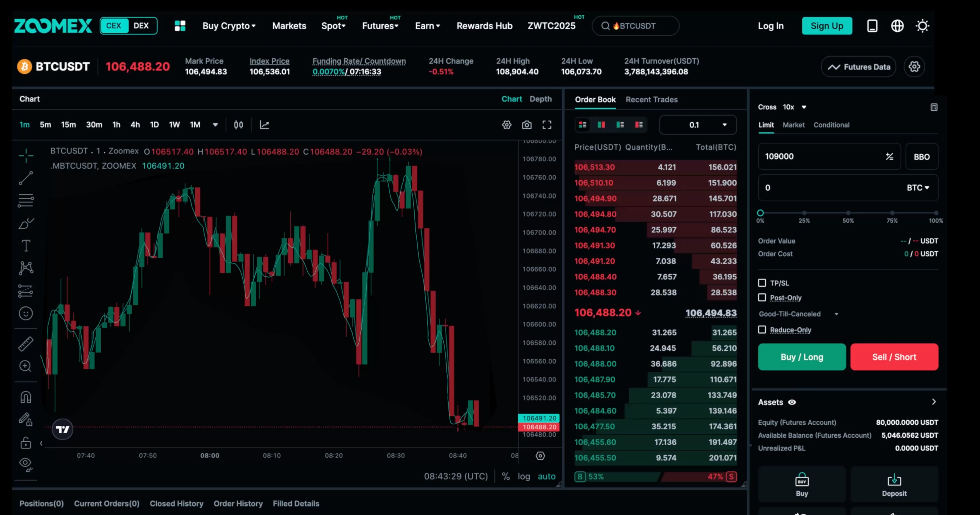Activate the zoom in tool
This screenshot has width=980, height=515.
tap(25, 366)
